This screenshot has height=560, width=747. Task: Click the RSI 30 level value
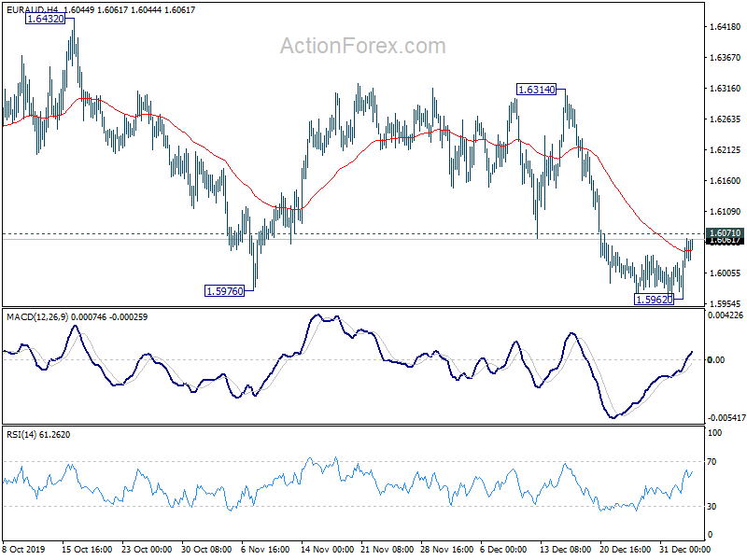tap(712, 506)
